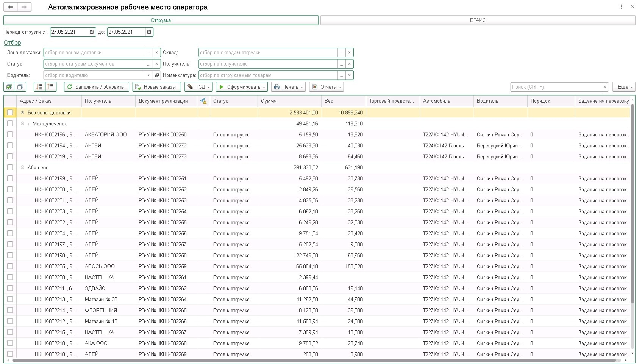Click the collapse all groups toolbar icon
Screen dimensions: 642x364
pyautogui.click(x=51, y=87)
